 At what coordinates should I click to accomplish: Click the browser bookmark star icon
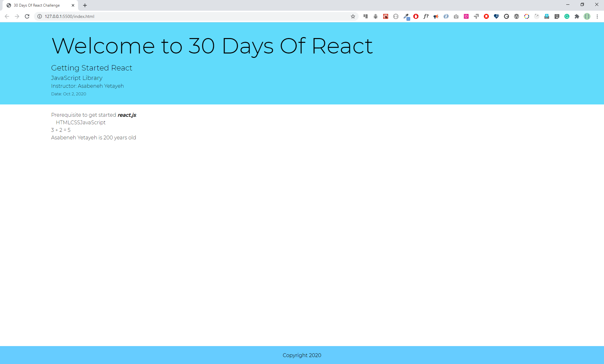353,16
